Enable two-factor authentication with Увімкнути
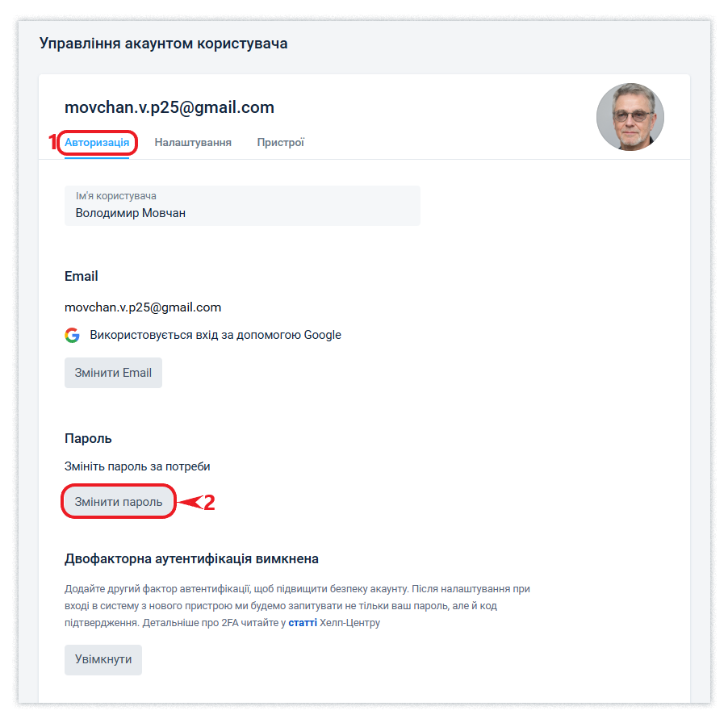 (103, 659)
